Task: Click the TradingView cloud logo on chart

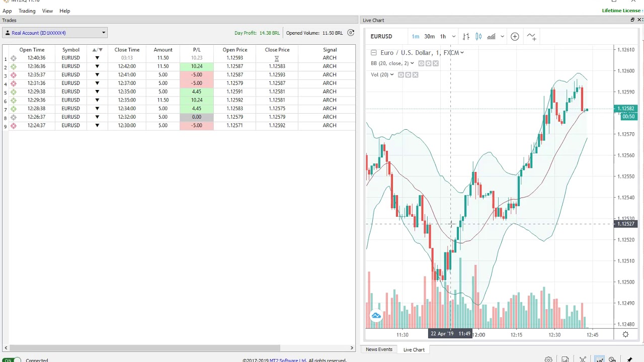Action: (376, 316)
